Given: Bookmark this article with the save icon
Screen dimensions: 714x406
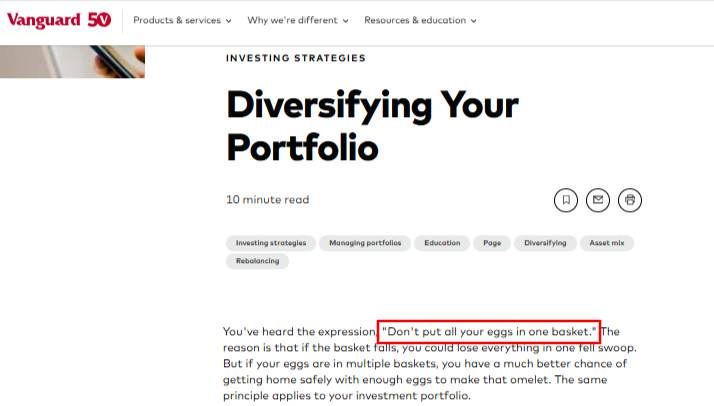Looking at the screenshot, I should [566, 200].
